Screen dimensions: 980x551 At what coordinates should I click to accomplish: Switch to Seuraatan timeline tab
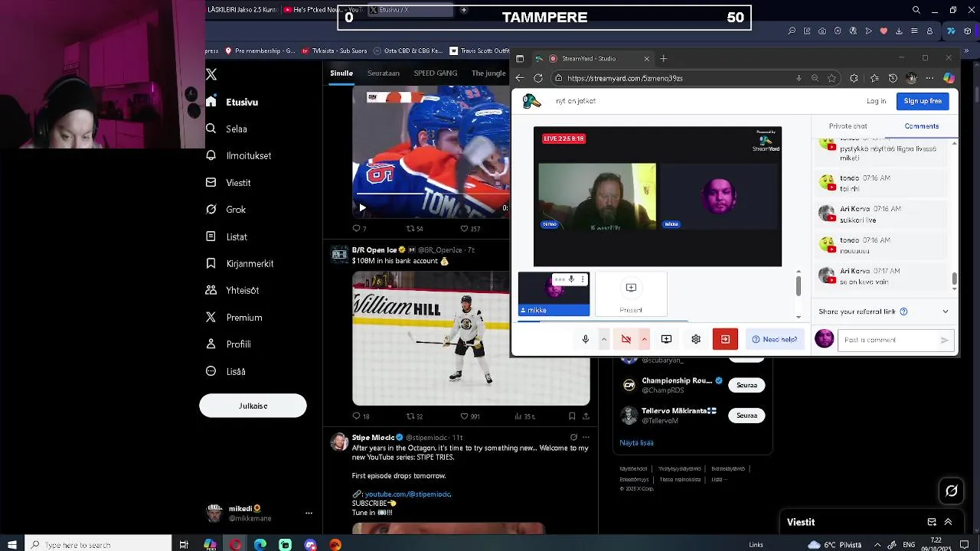pos(384,73)
